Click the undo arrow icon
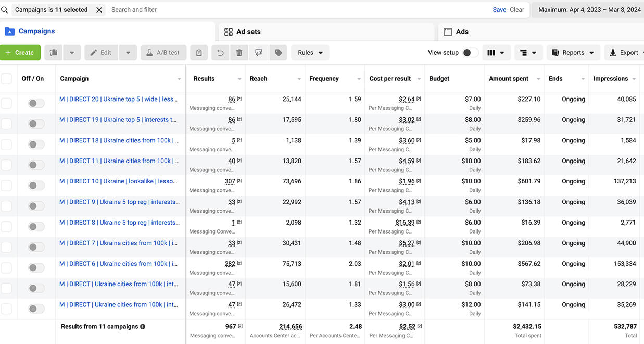The image size is (644, 344). [220, 53]
